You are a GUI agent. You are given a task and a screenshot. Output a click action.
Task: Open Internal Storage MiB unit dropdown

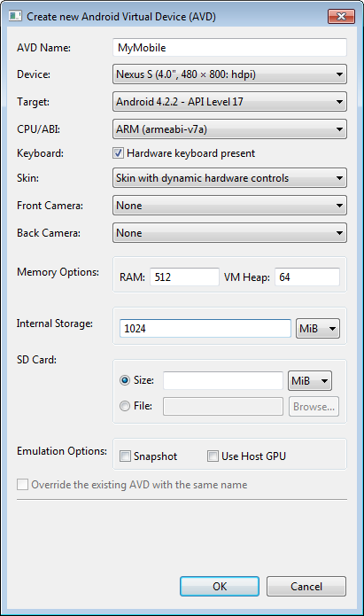click(318, 329)
